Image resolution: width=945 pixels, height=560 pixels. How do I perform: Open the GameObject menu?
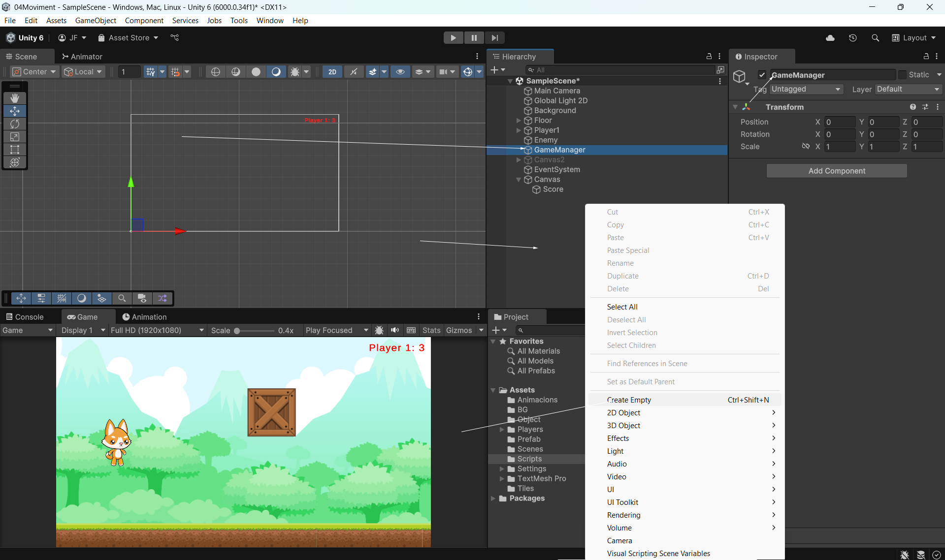pyautogui.click(x=96, y=20)
